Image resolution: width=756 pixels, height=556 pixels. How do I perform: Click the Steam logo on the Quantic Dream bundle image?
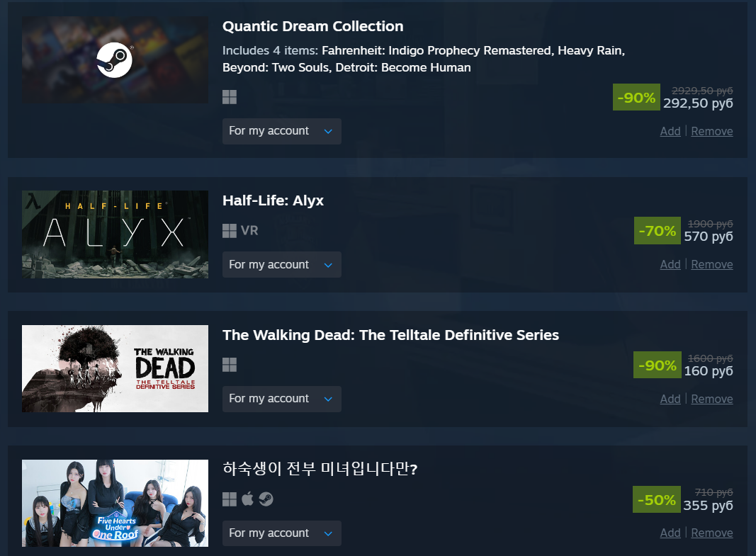[x=115, y=59]
